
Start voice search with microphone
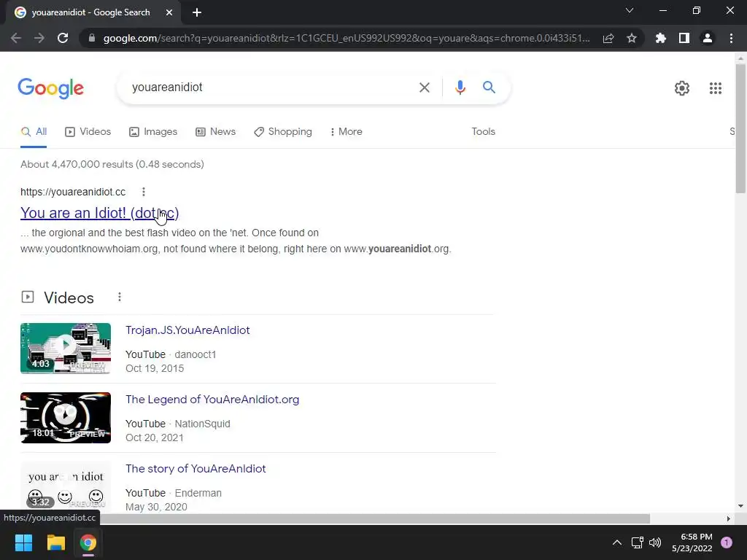(460, 87)
